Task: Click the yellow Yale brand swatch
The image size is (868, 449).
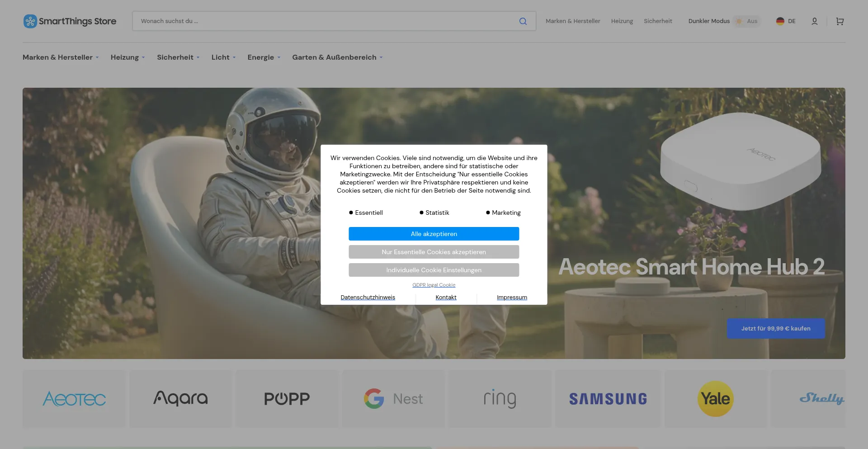Action: click(715, 398)
